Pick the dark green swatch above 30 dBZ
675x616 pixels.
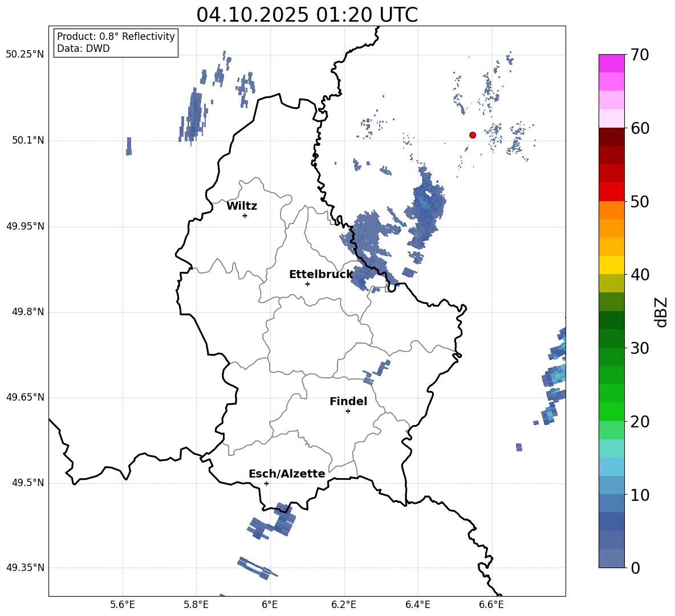(612, 338)
